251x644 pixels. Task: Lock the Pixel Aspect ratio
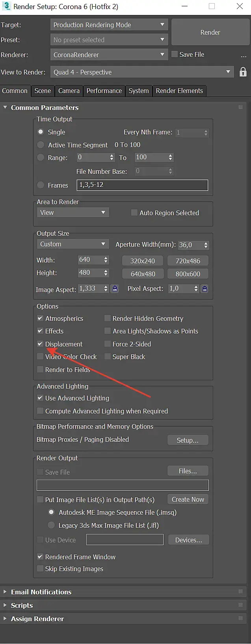(x=205, y=289)
